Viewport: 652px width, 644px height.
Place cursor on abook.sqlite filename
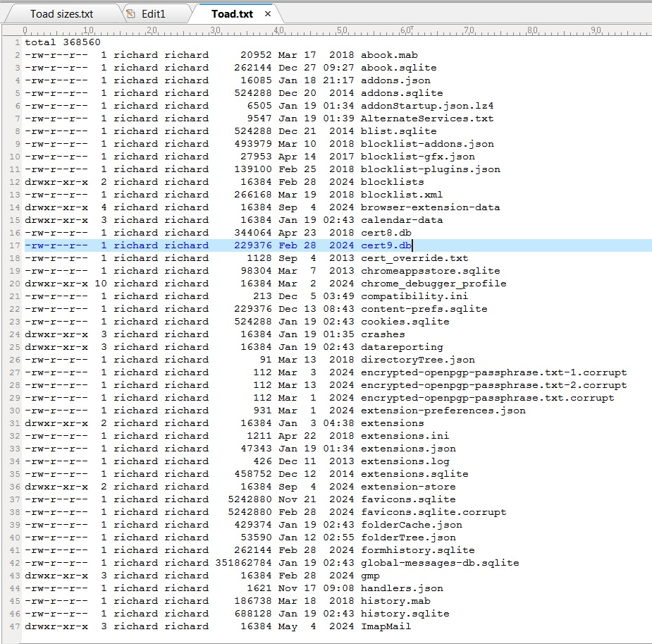[398, 68]
